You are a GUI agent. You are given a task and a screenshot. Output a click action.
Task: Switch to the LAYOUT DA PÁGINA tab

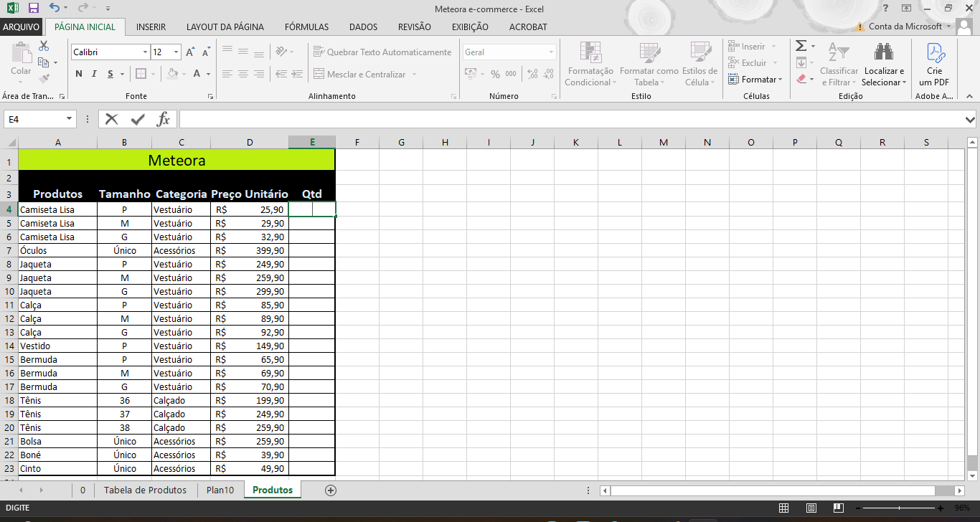coord(225,27)
